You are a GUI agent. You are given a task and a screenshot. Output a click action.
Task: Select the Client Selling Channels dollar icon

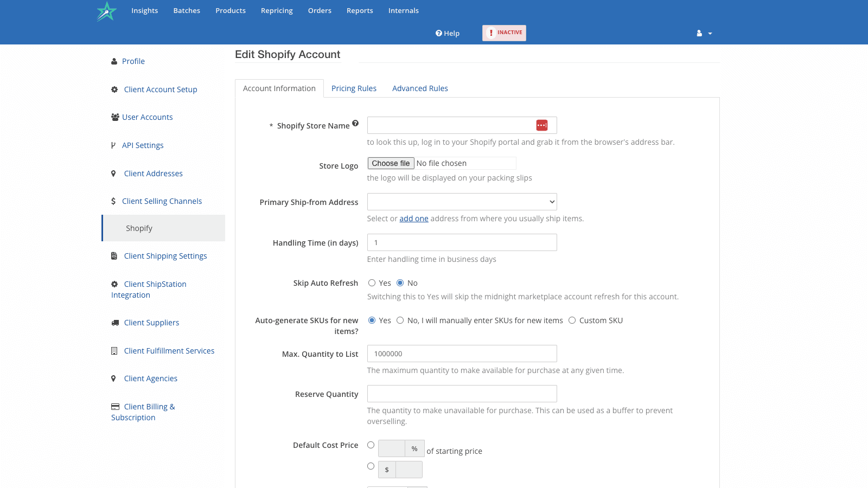pos(113,201)
